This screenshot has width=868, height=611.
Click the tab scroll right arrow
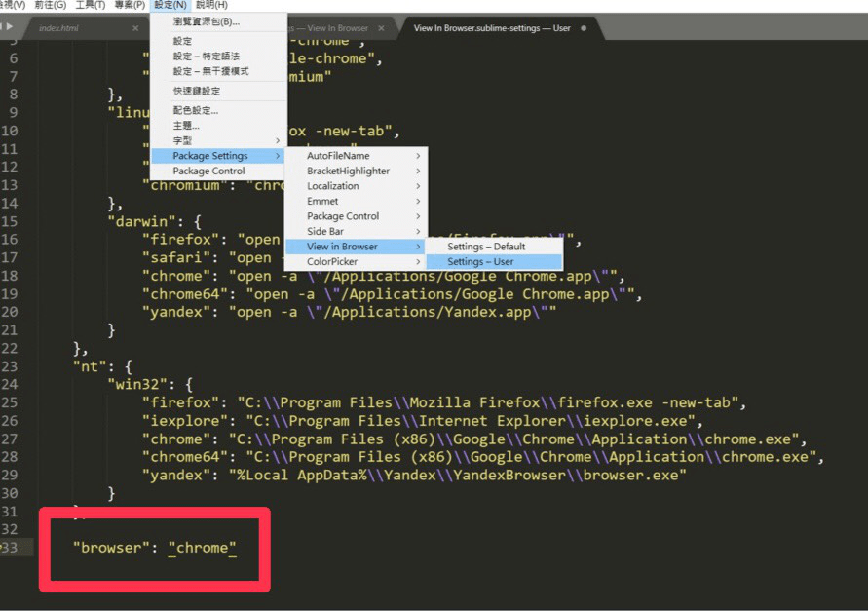tap(10, 26)
